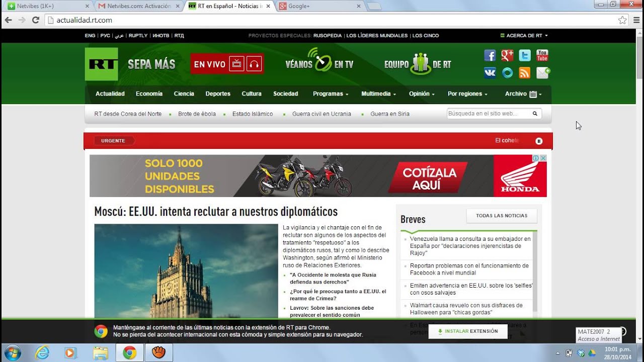The width and height of the screenshot is (644, 362).
Task: Open the RUSOPEDIA special project link
Action: (328, 36)
